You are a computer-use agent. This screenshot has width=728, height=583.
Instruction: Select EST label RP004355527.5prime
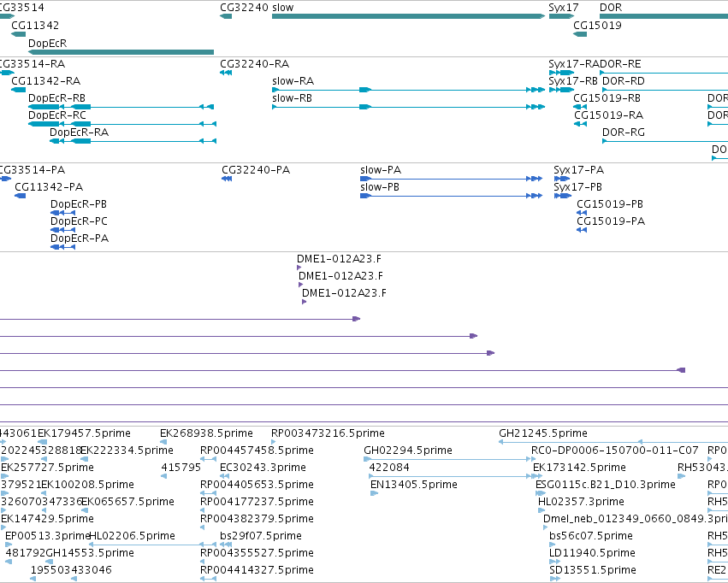(x=257, y=554)
